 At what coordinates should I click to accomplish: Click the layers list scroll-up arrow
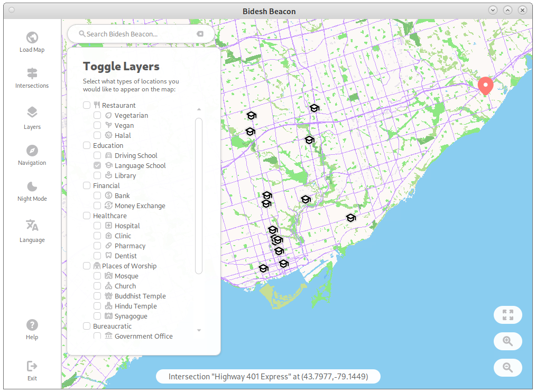point(199,109)
